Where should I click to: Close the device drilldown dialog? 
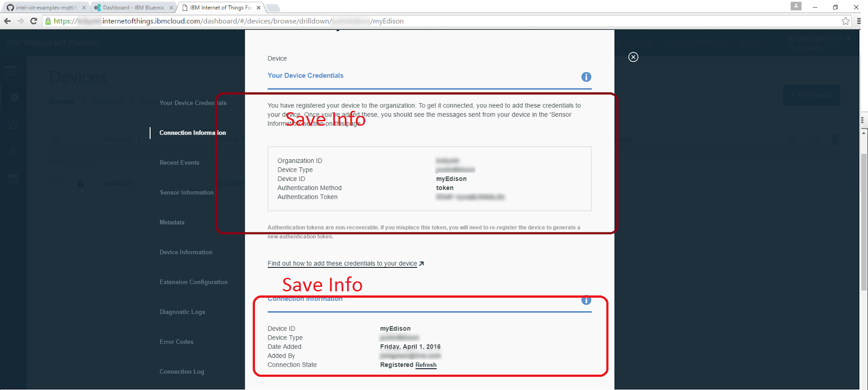[633, 57]
